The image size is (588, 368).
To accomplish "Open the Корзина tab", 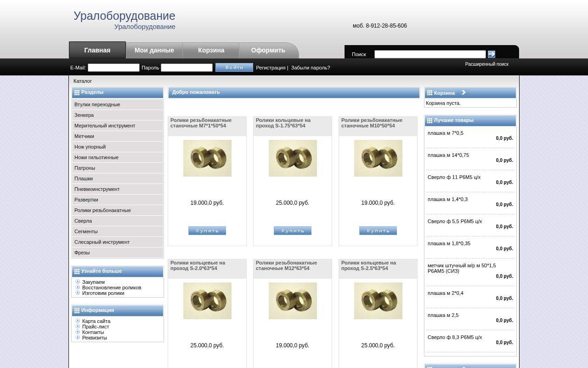I will point(211,50).
